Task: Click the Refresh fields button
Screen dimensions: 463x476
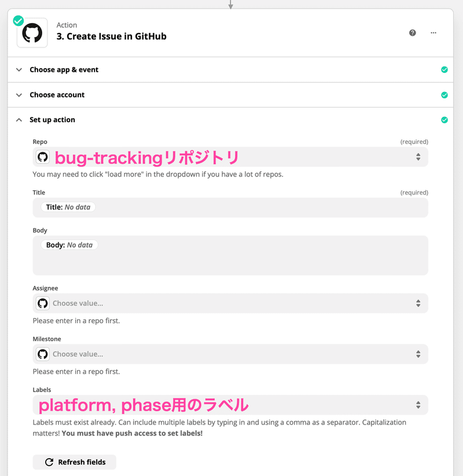Action: tap(75, 462)
